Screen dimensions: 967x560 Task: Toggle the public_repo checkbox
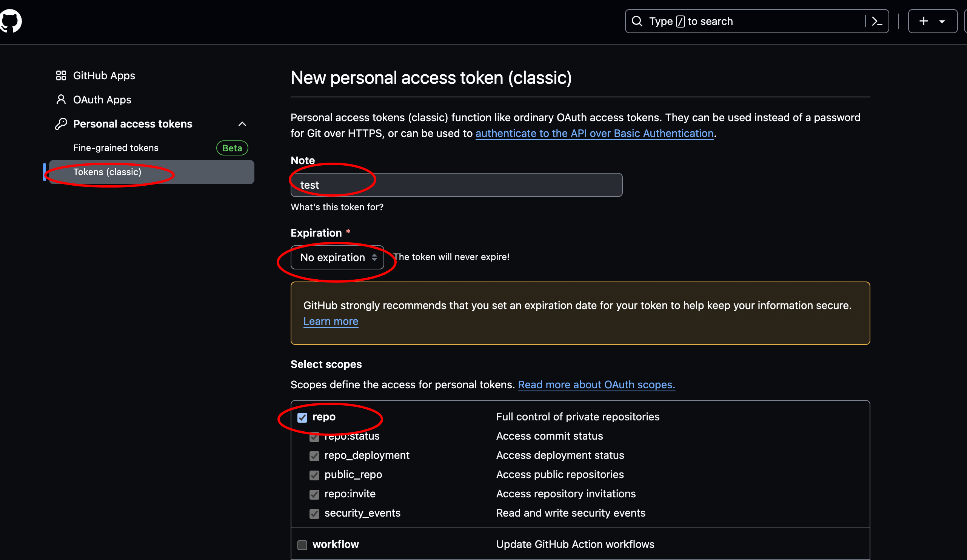pyautogui.click(x=314, y=475)
